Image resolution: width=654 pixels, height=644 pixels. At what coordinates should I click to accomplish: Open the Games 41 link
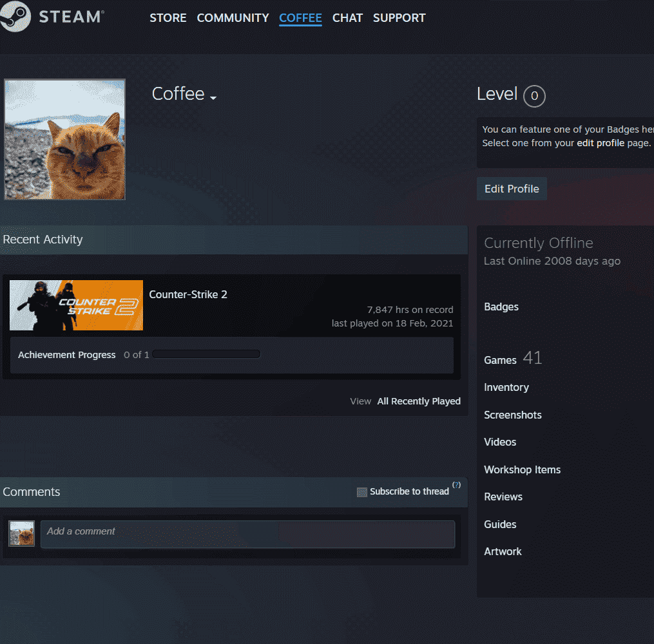point(513,359)
